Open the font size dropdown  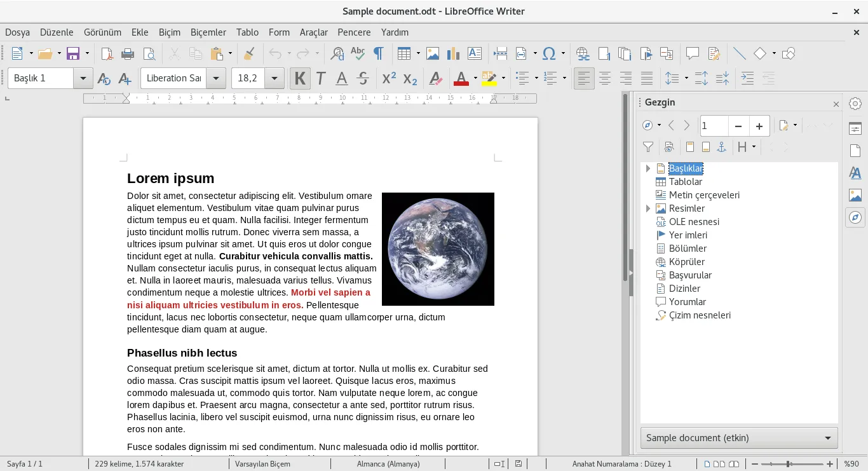(274, 78)
